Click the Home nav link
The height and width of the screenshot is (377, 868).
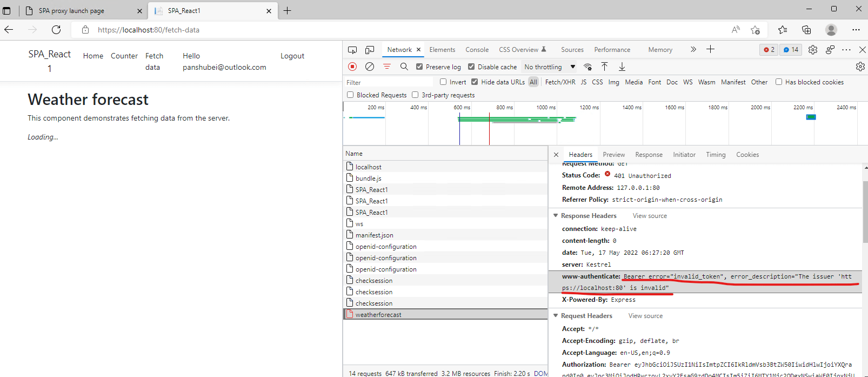[x=93, y=56]
